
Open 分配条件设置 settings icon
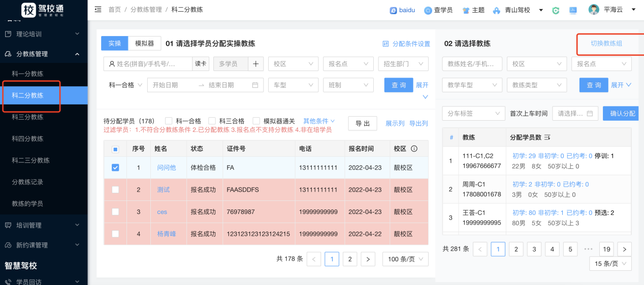point(385,44)
